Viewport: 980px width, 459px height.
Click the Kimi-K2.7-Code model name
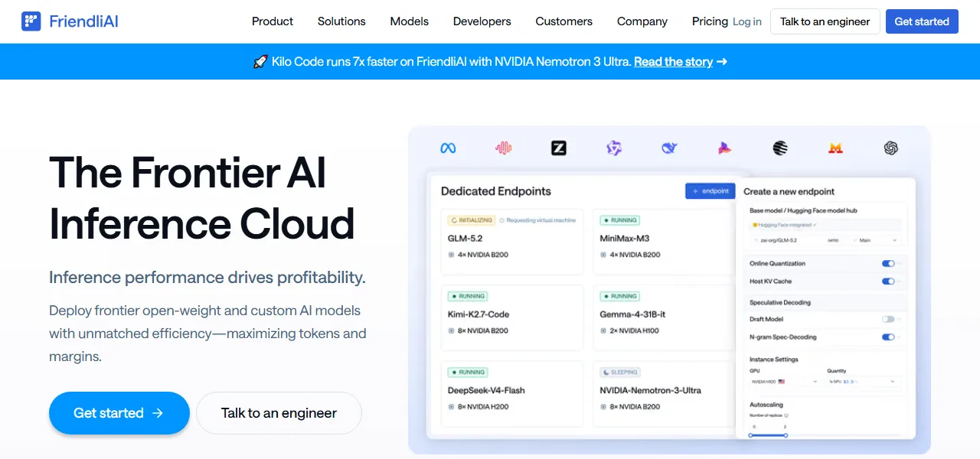click(x=479, y=314)
